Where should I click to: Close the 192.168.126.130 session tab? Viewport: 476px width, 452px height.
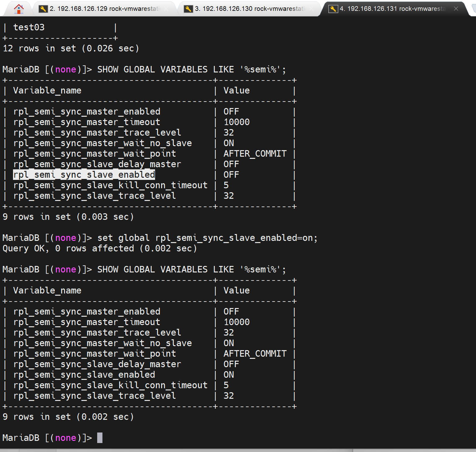(311, 9)
